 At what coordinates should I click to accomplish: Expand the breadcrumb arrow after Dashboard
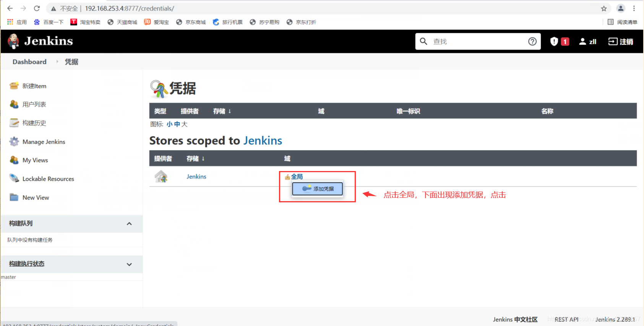click(57, 61)
